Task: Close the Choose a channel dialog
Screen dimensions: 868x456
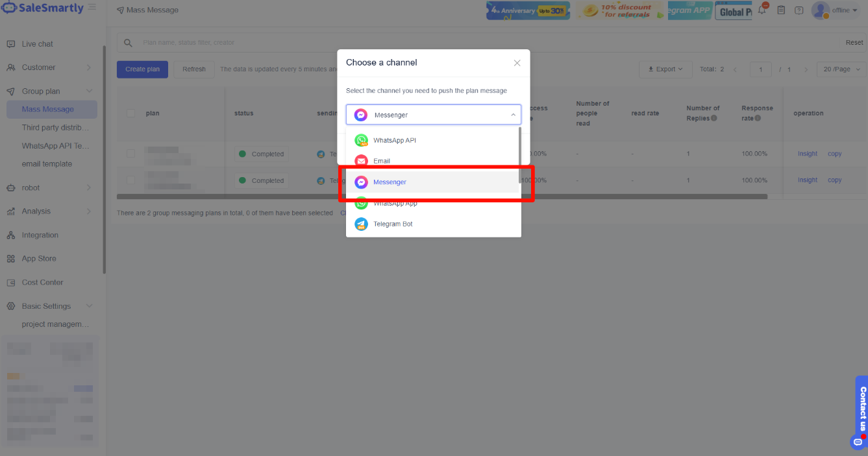Action: [x=517, y=63]
